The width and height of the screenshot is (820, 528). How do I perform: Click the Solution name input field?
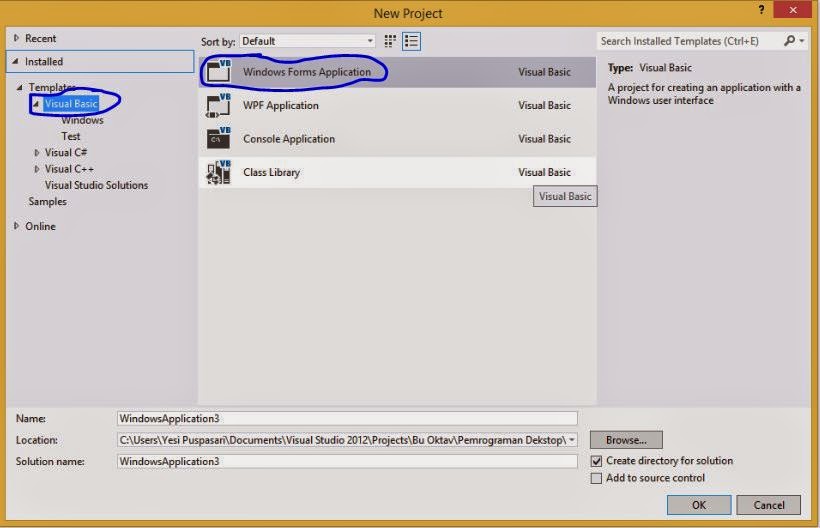pos(347,461)
